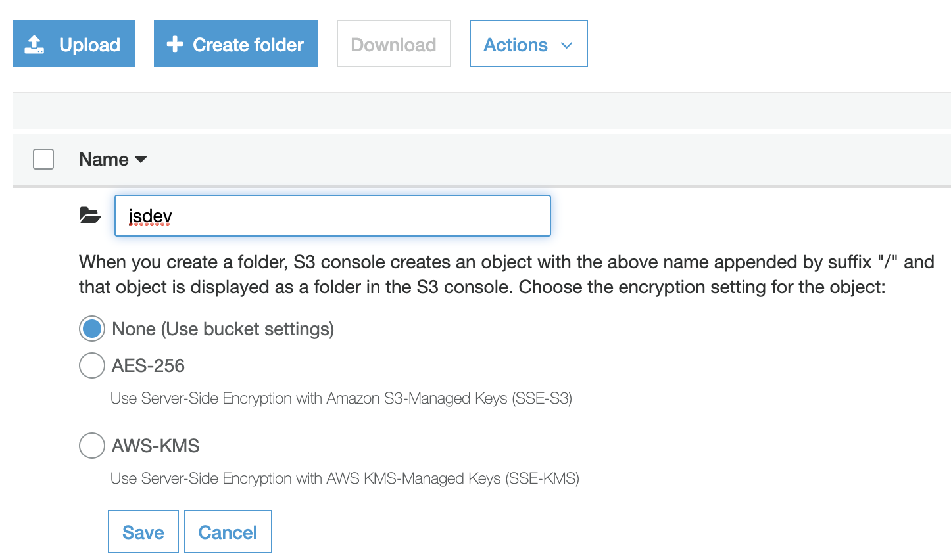Select AWS-KMS encryption
Image resolution: width=951 pixels, height=560 pixels.
92,446
